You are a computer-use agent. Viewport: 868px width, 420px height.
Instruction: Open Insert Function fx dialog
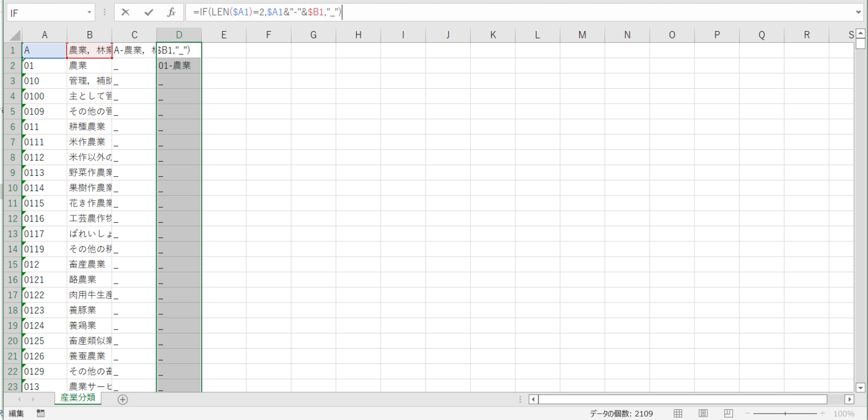tap(171, 12)
